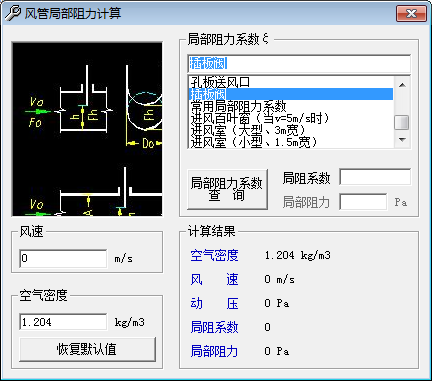Click 局阻系数 blue result label
432x381 pixels.
214,327
